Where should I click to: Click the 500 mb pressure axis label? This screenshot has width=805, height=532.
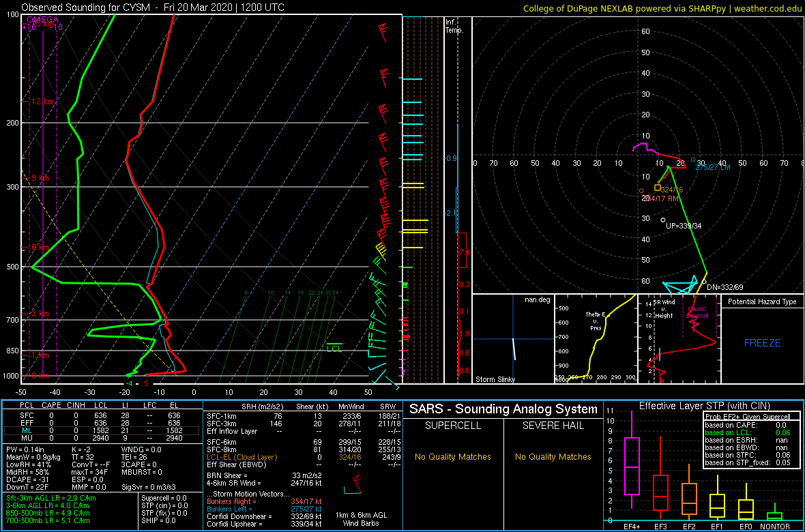(x=12, y=267)
